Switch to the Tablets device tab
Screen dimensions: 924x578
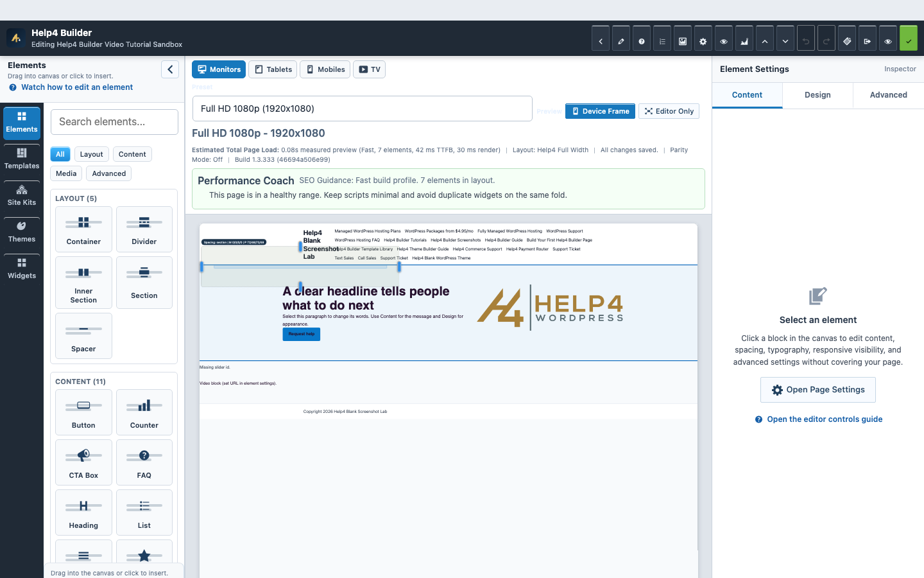click(273, 69)
